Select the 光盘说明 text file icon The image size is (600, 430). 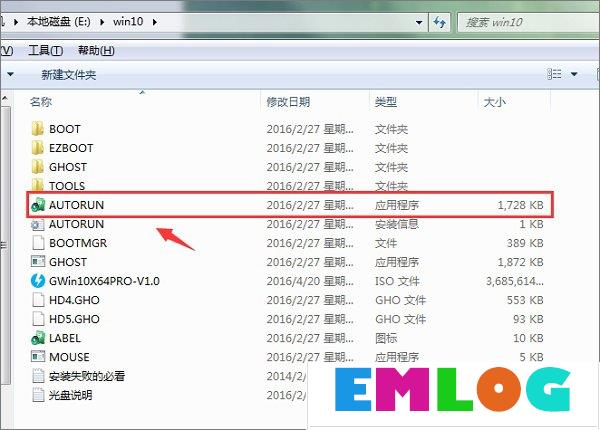[x=38, y=395]
